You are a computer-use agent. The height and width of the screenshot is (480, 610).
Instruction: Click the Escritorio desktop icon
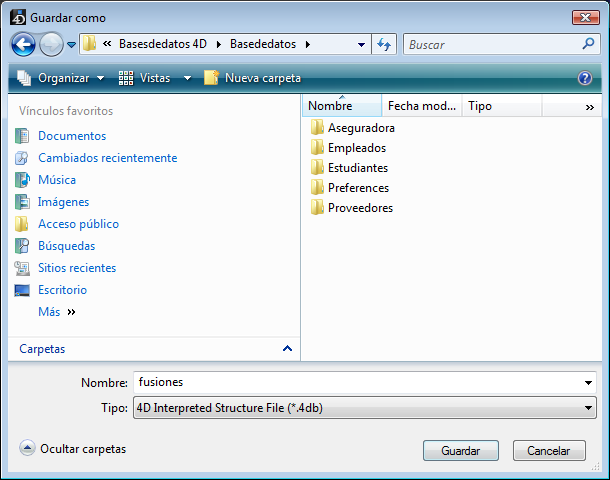tap(22, 290)
